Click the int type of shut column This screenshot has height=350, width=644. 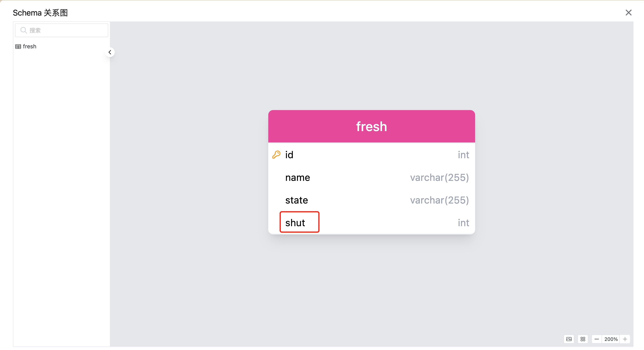(x=463, y=223)
